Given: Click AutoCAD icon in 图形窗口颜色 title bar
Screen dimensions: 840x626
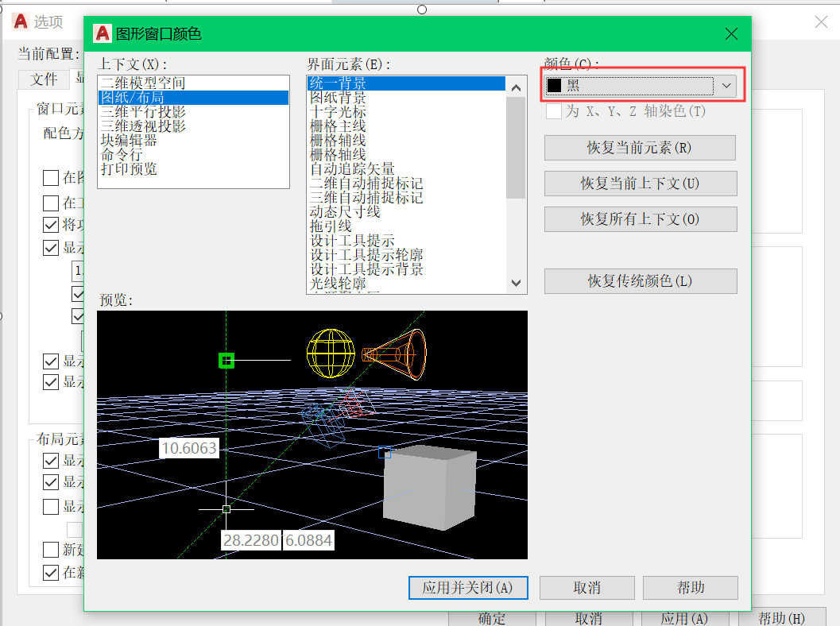Looking at the screenshot, I should pos(102,33).
